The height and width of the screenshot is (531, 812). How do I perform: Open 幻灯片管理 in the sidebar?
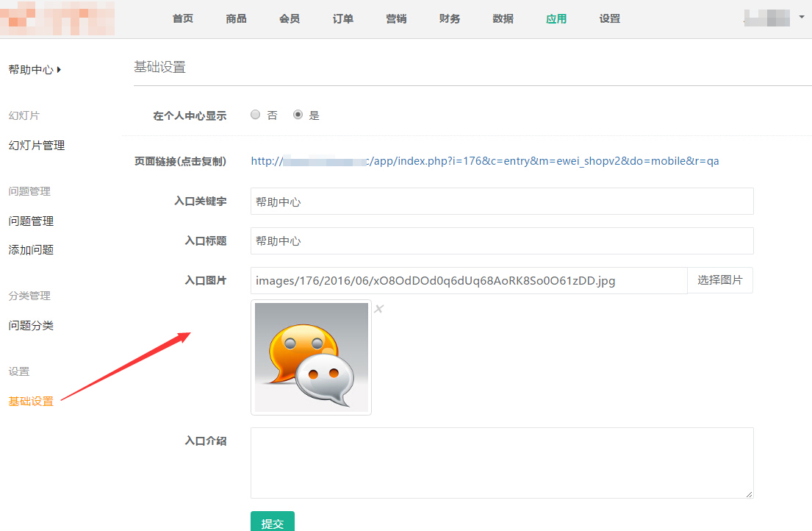point(37,146)
